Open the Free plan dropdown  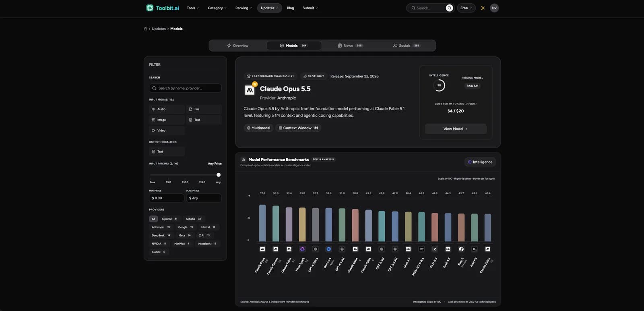[466, 8]
